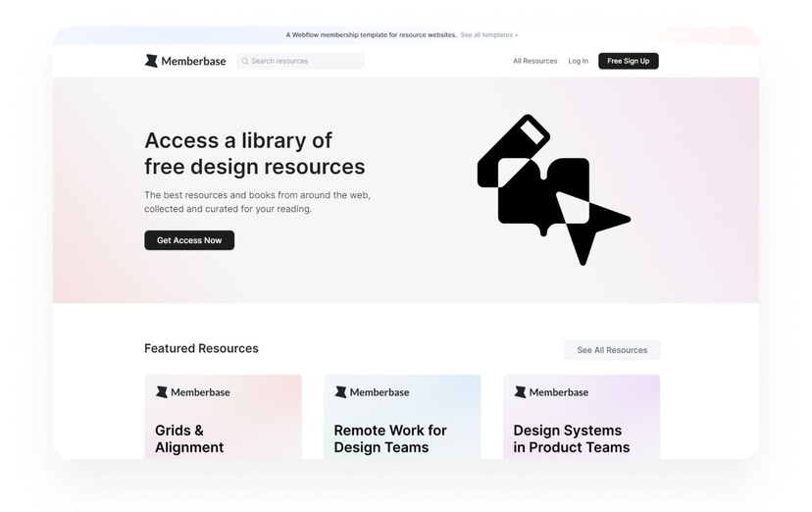Click the Webflow membership template banner text

pyautogui.click(x=371, y=34)
